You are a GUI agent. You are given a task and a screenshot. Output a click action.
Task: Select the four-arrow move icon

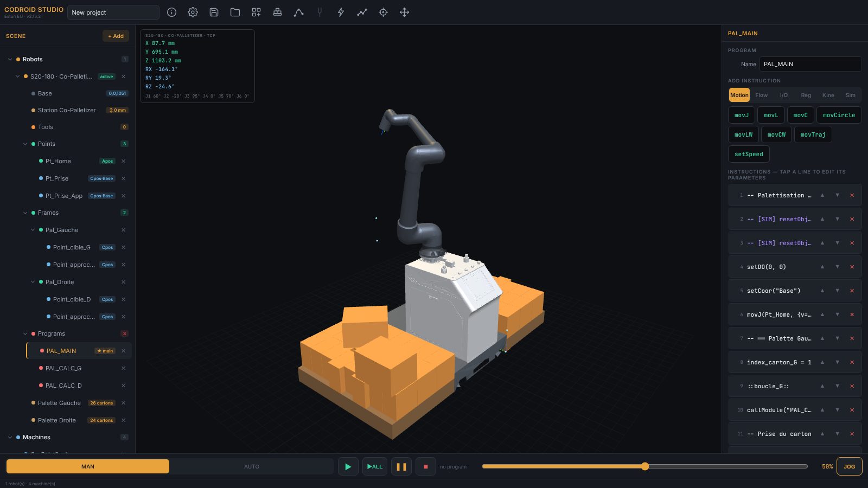point(404,12)
